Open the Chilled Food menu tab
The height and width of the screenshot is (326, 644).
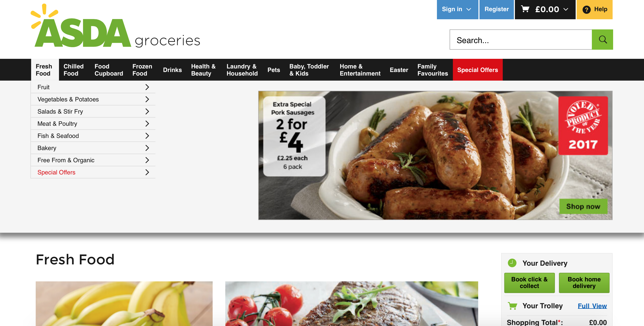point(74,70)
